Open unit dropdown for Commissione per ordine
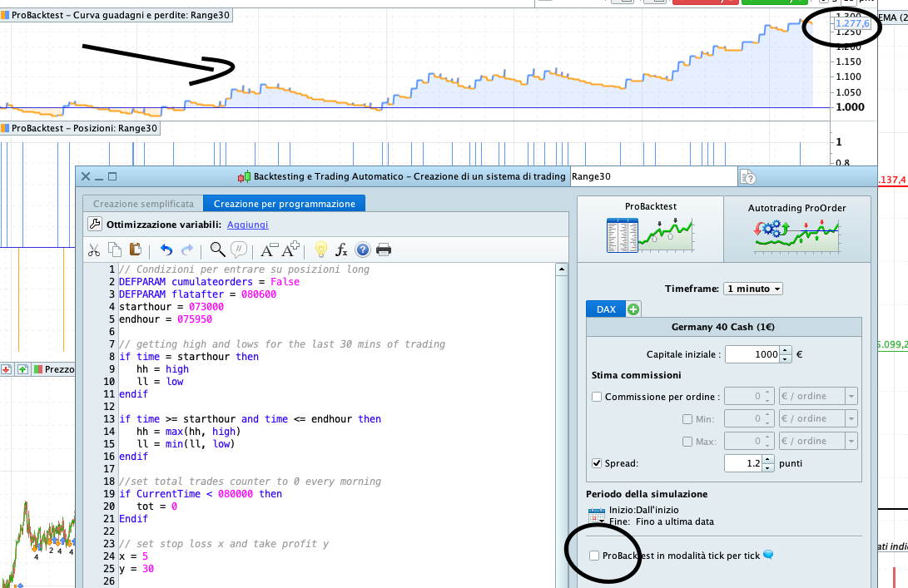The width and height of the screenshot is (908, 588). 851,397
